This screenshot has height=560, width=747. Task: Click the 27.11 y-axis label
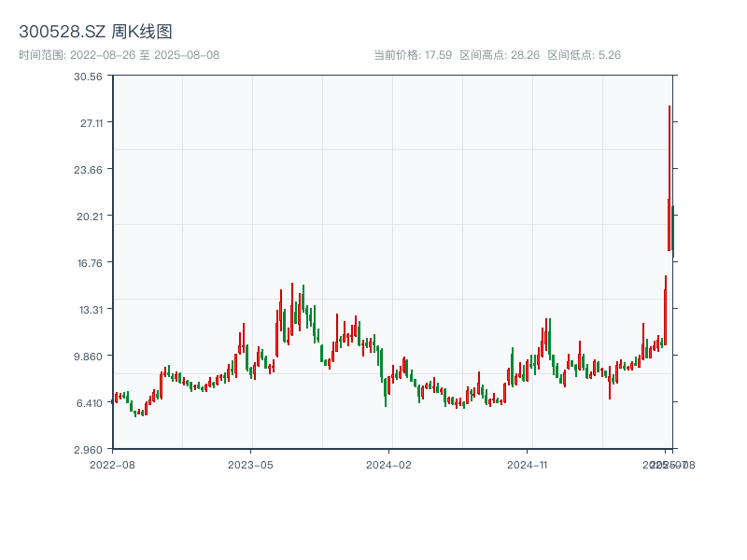pos(88,123)
